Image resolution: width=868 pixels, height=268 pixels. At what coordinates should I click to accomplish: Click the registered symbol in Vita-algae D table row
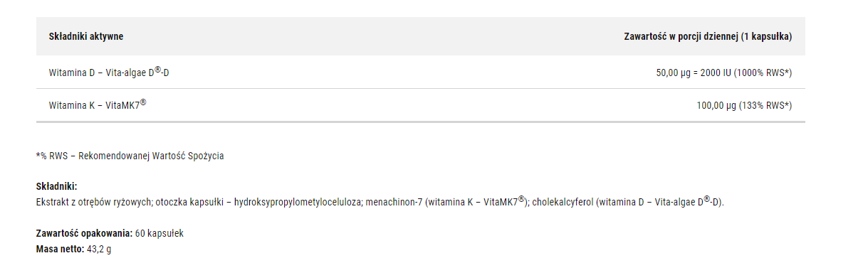pos(158,70)
